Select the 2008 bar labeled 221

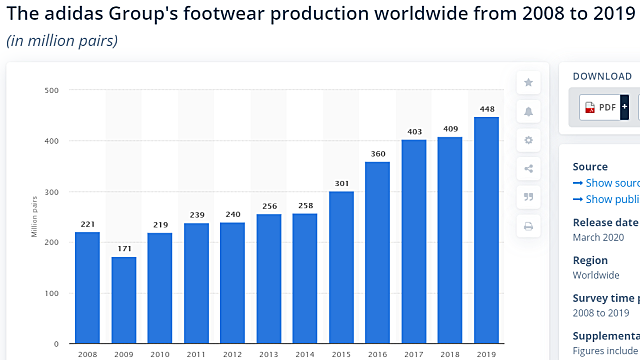pyautogui.click(x=87, y=288)
